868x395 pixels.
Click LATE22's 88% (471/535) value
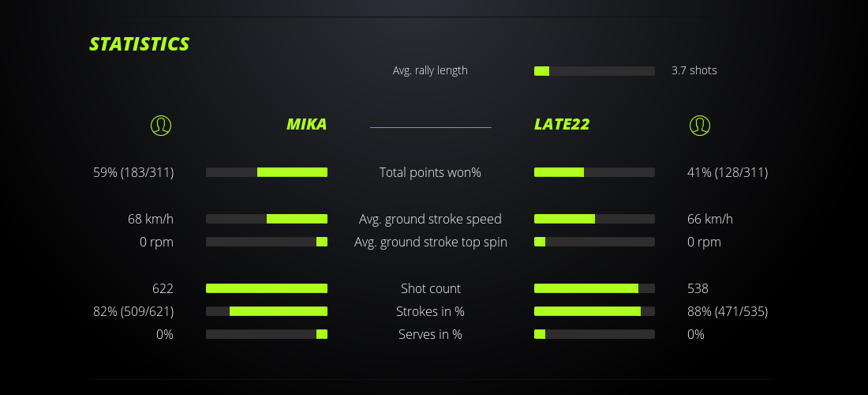[728, 311]
